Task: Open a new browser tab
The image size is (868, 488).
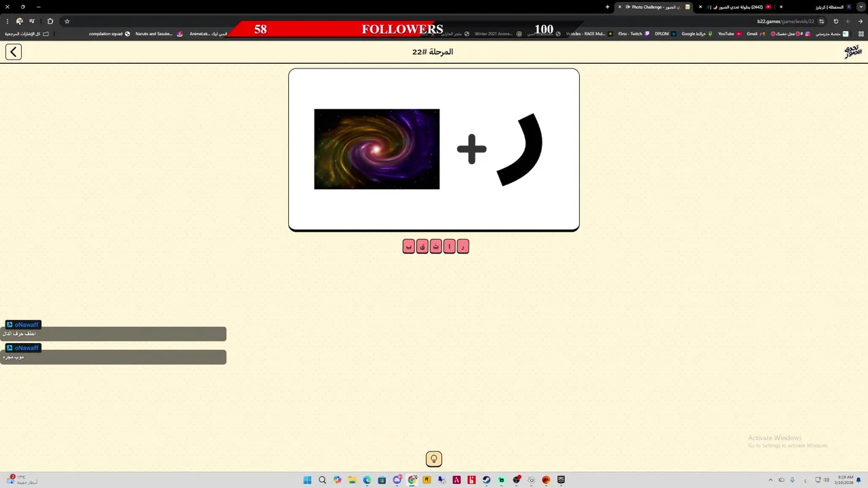Action: tap(608, 7)
